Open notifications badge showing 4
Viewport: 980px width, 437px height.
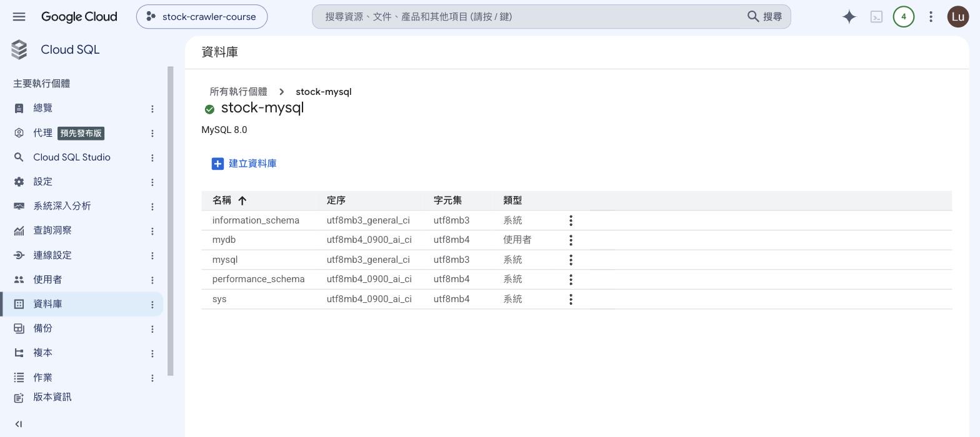point(903,17)
